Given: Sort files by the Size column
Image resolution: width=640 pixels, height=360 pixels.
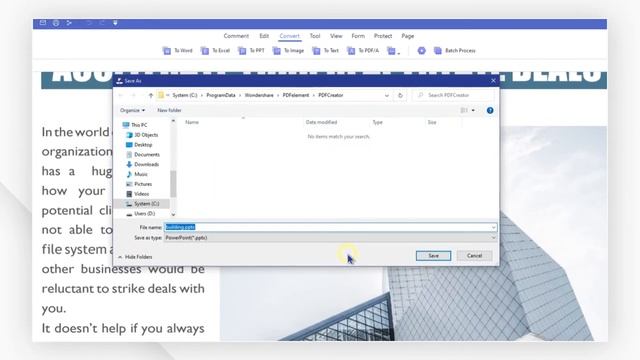Looking at the screenshot, I should pyautogui.click(x=432, y=122).
